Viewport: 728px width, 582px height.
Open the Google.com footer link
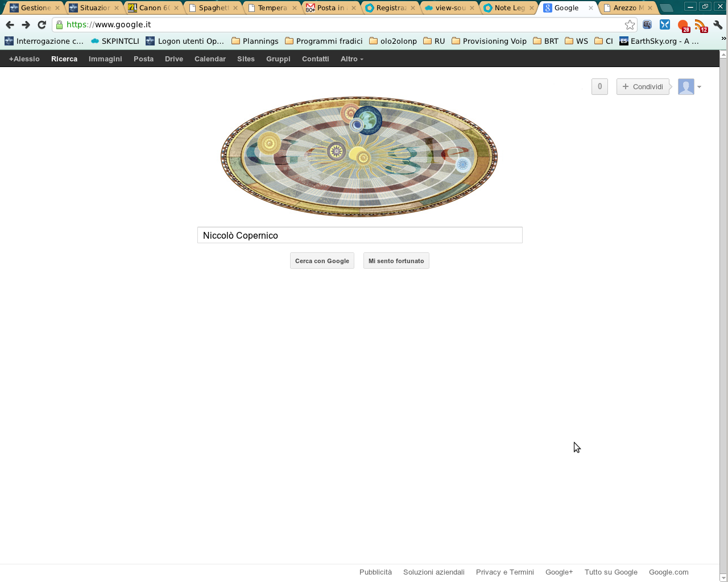(x=669, y=572)
